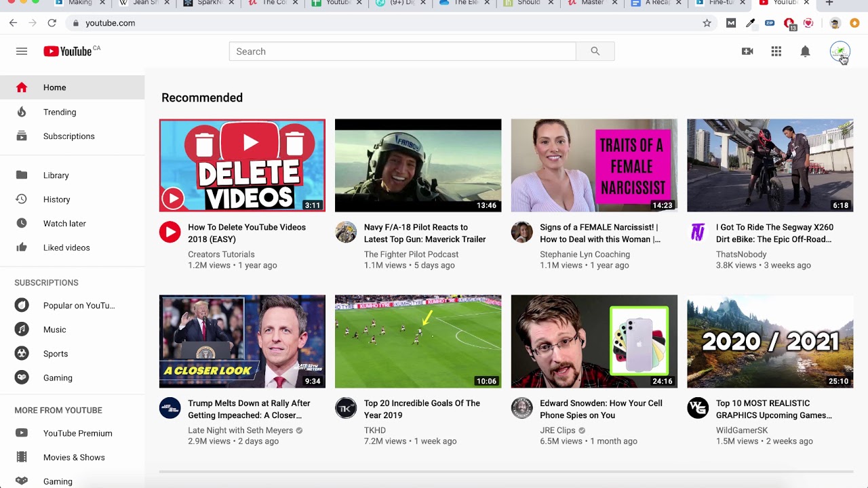Reload the page
868x488 pixels.
coord(52,23)
